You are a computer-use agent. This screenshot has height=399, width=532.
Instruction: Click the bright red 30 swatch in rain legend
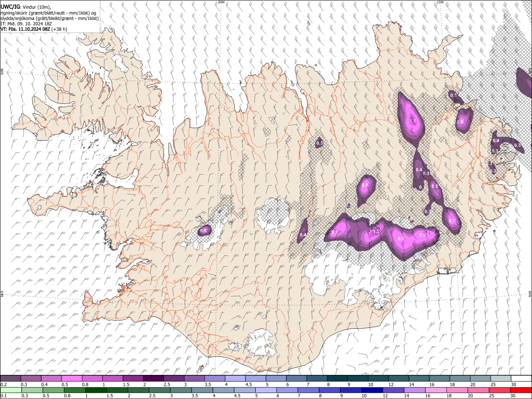[520, 390]
